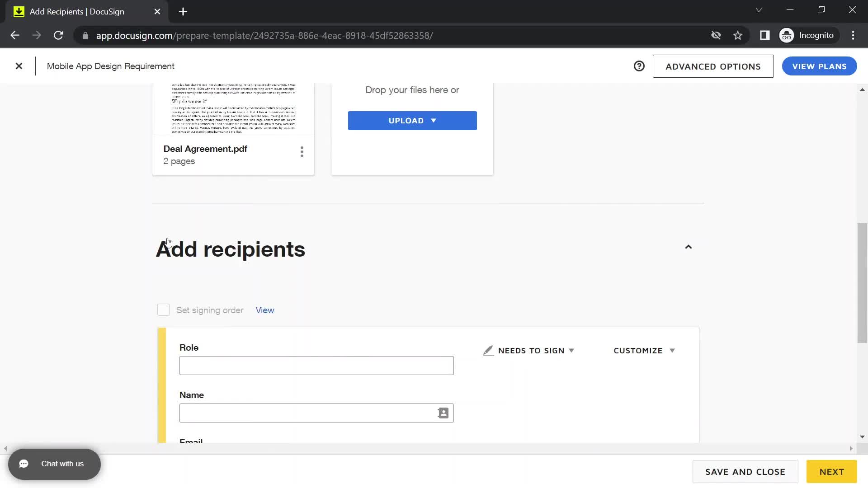The height and width of the screenshot is (488, 868).
Task: Click the pencil edit icon next to NEEDS TO SIGN
Action: point(488,350)
